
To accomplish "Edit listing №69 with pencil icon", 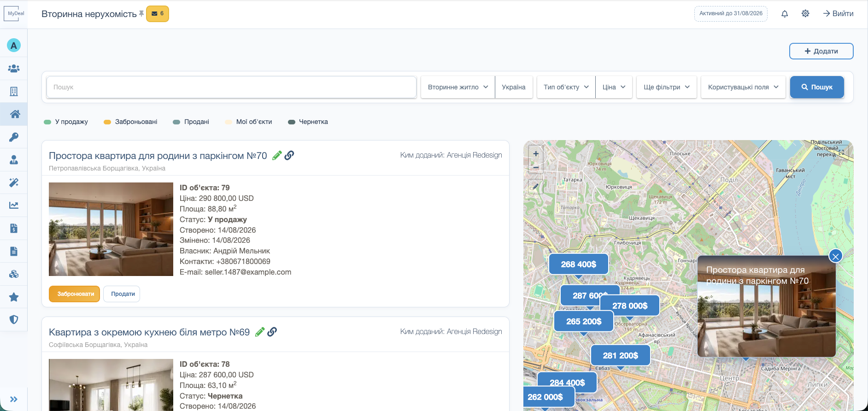I will 260,332.
